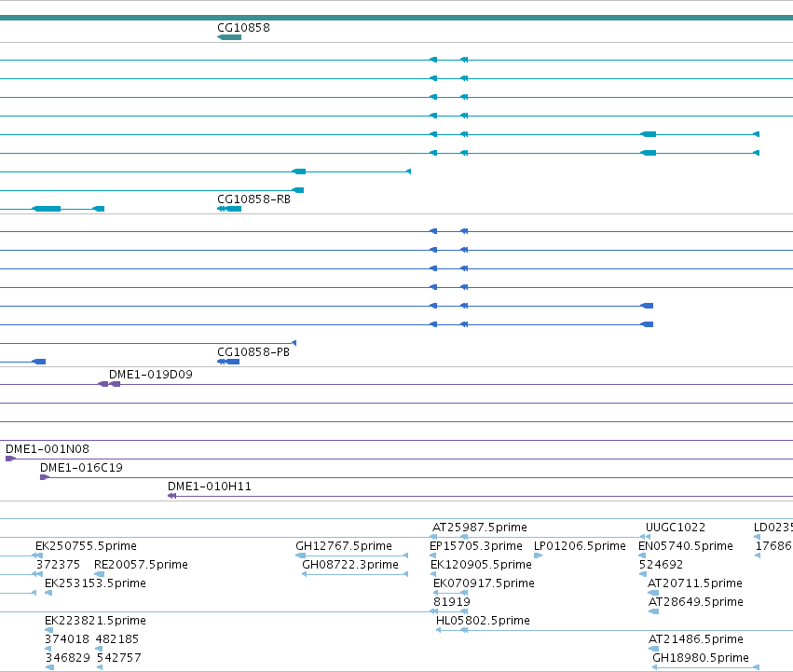Select the LP01206.5prime EST label
This screenshot has height=672, width=793.
[x=580, y=546]
